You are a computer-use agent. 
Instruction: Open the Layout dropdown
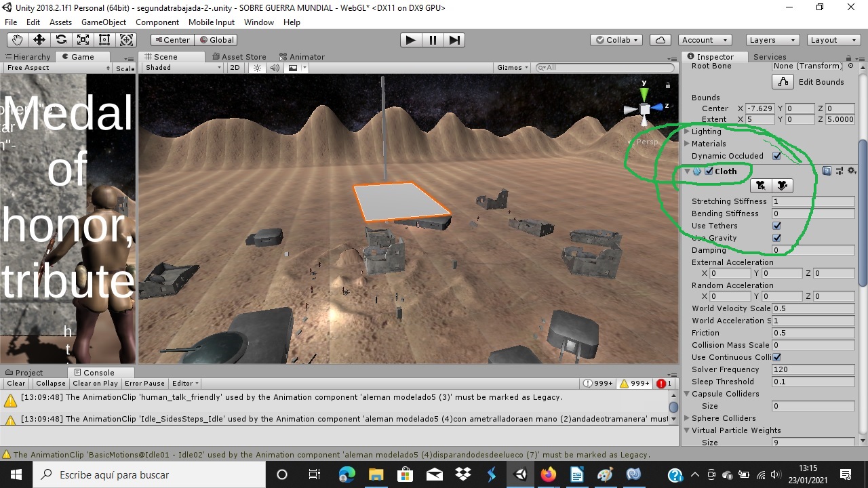833,40
